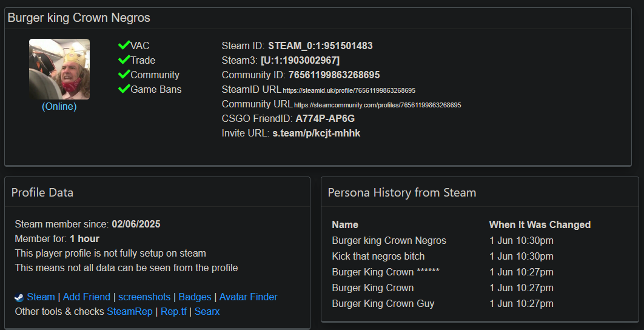Open the Searx search link
The height and width of the screenshot is (330, 644).
tap(207, 312)
